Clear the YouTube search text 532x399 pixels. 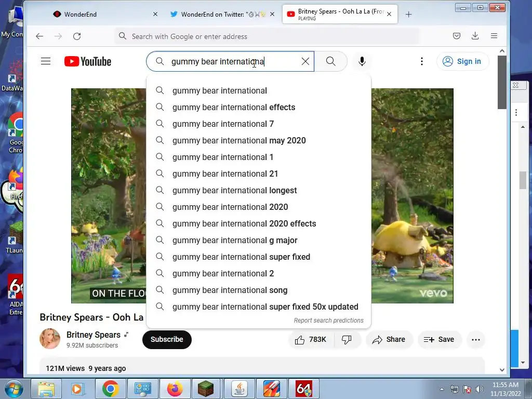(x=305, y=61)
